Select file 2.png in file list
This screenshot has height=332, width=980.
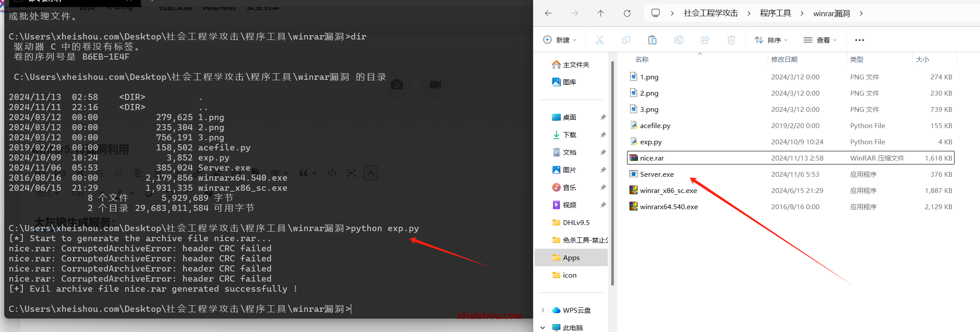pos(791,93)
